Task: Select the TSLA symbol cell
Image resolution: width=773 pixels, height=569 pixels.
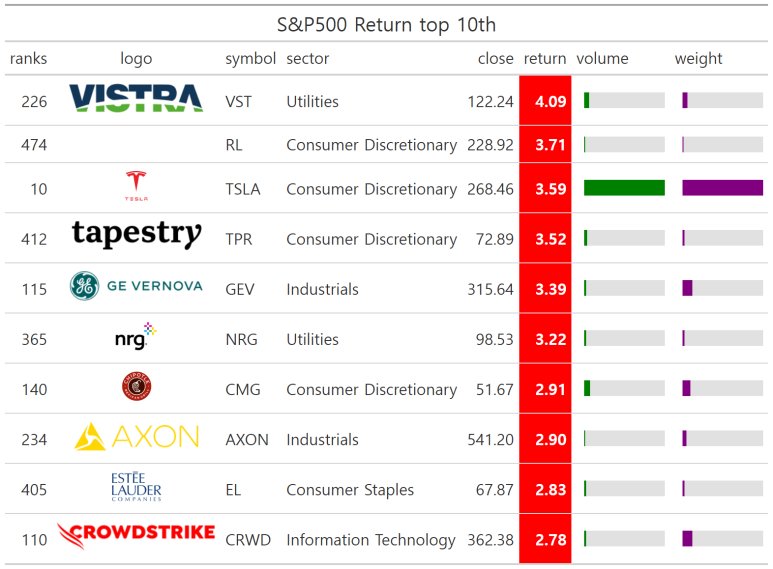Action: pos(243,189)
